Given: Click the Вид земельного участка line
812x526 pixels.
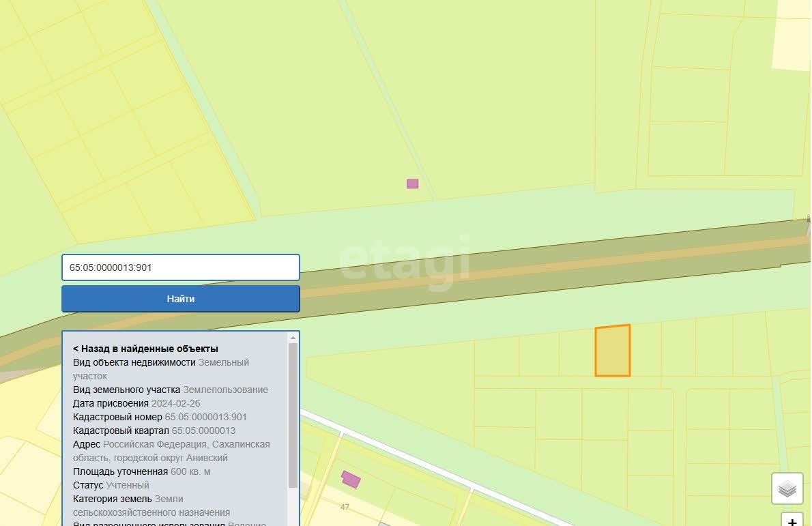Looking at the screenshot, I should 171,390.
